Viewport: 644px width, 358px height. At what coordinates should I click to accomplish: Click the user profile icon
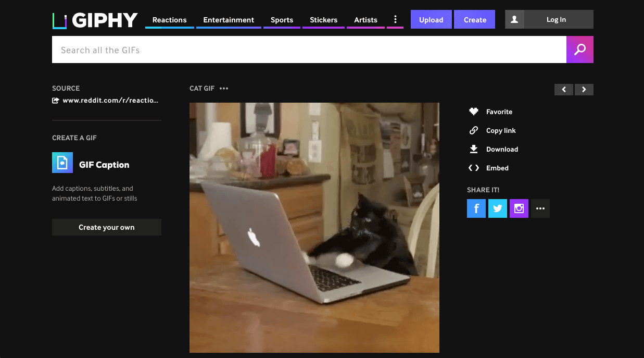click(x=514, y=19)
